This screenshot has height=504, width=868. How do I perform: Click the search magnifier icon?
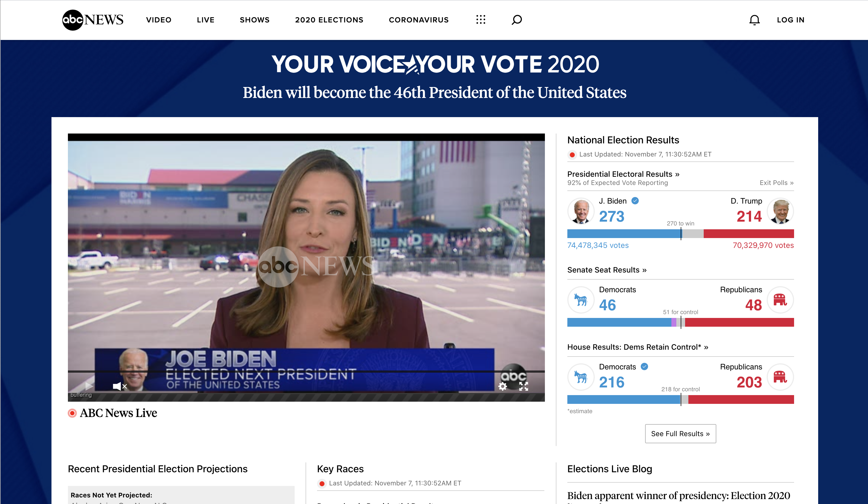pyautogui.click(x=516, y=20)
